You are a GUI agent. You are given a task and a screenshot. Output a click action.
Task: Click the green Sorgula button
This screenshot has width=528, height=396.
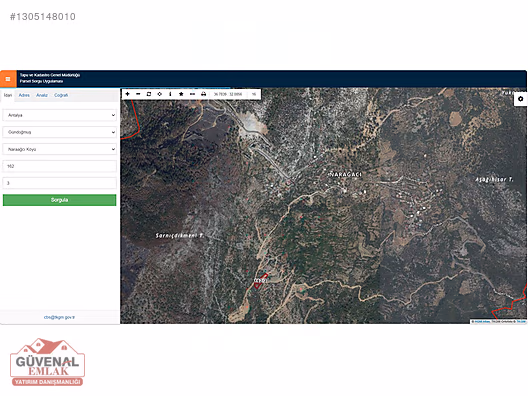click(x=60, y=200)
